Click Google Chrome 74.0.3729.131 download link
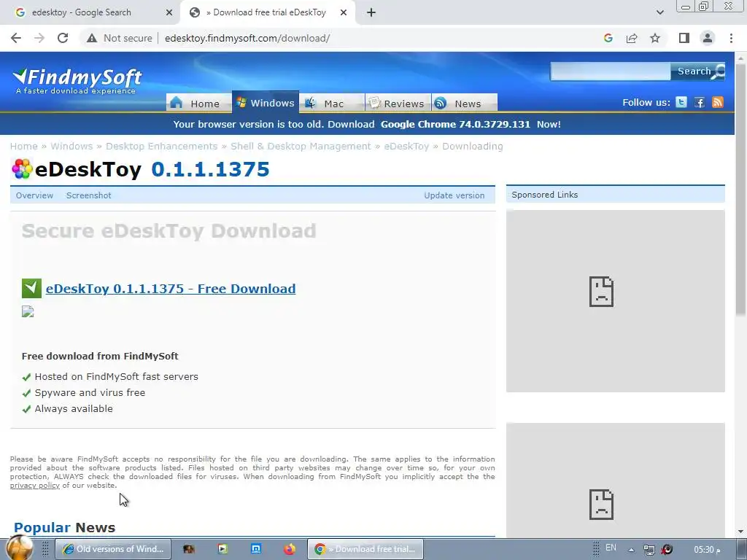 pyautogui.click(x=455, y=124)
